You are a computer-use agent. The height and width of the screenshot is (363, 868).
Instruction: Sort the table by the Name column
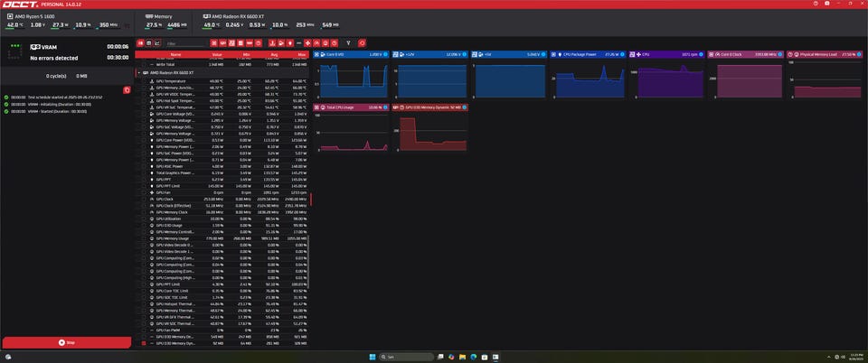click(175, 55)
